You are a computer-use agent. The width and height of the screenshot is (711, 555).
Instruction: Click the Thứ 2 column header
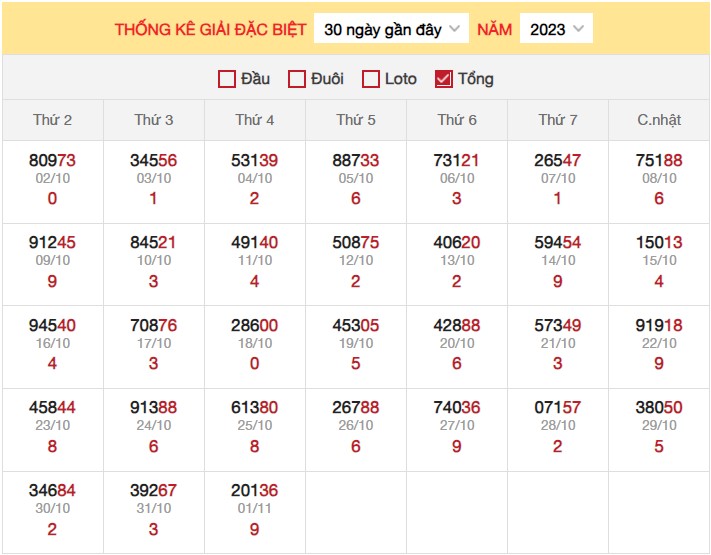click(52, 120)
